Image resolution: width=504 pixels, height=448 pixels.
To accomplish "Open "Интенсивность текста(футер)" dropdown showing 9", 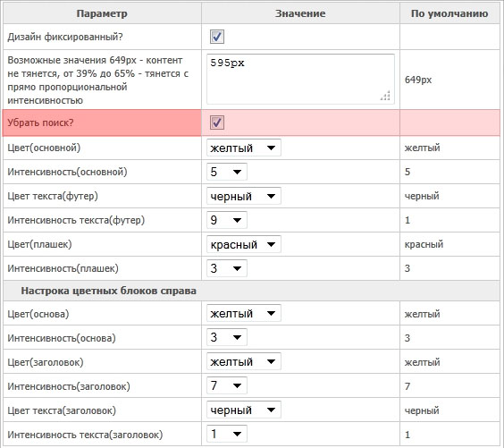I will tap(227, 220).
